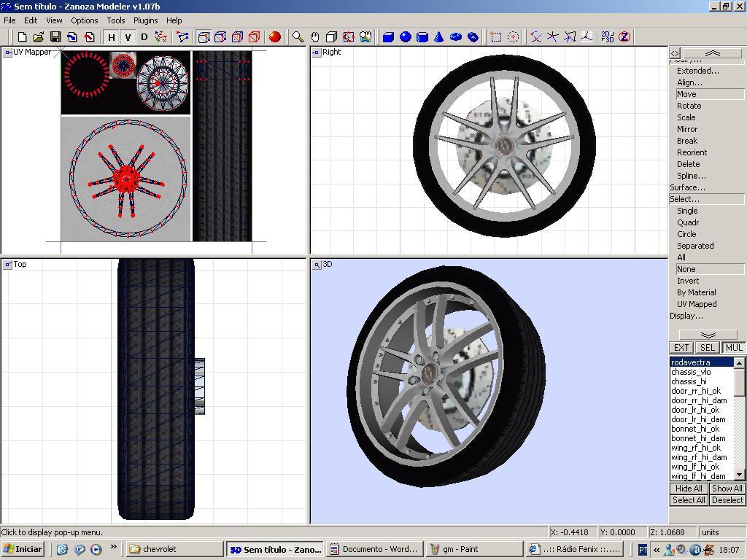The height and width of the screenshot is (560, 747).
Task: Toggle the D axis constraint button
Action: 144,37
